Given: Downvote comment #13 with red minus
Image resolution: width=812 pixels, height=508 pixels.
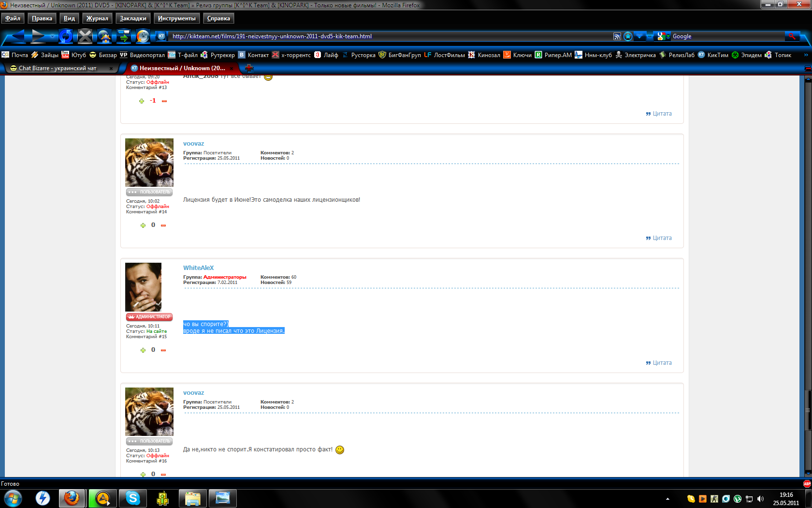Looking at the screenshot, I should pyautogui.click(x=164, y=101).
